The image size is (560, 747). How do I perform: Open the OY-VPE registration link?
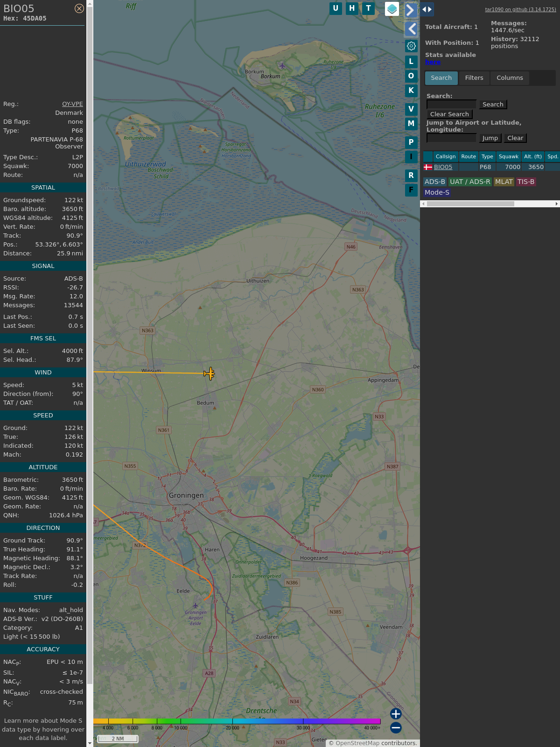click(x=72, y=104)
